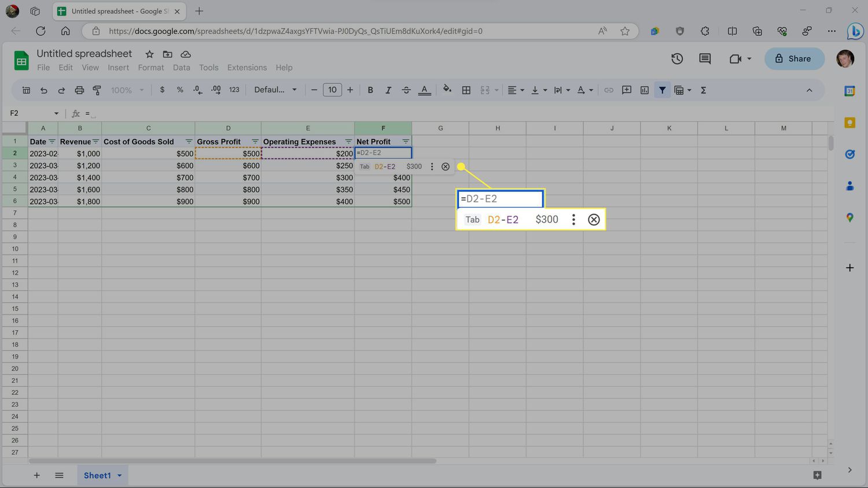Accept the Tab D2-E2 formula suggestion
The image size is (868, 488).
(x=385, y=167)
